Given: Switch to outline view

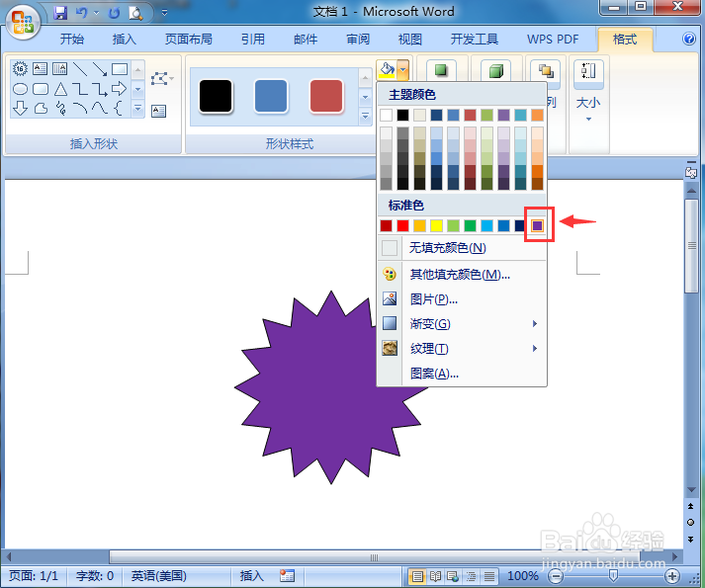Looking at the screenshot, I should (x=471, y=576).
